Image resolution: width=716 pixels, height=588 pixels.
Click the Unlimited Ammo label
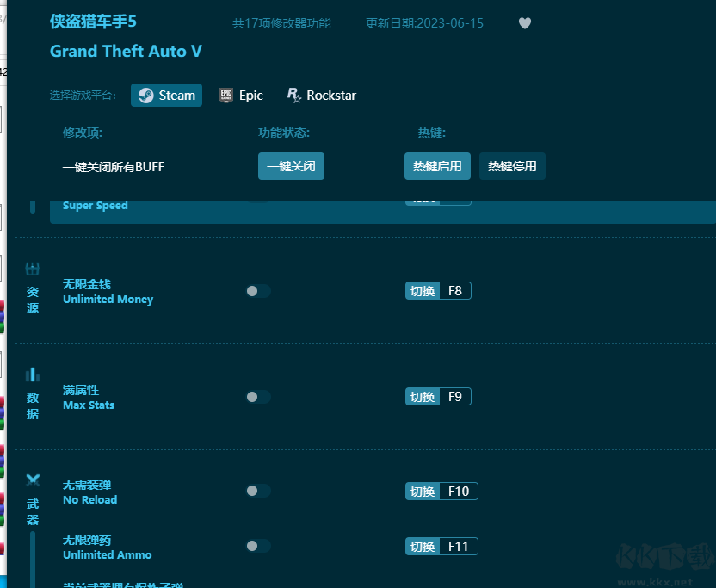[x=108, y=554]
